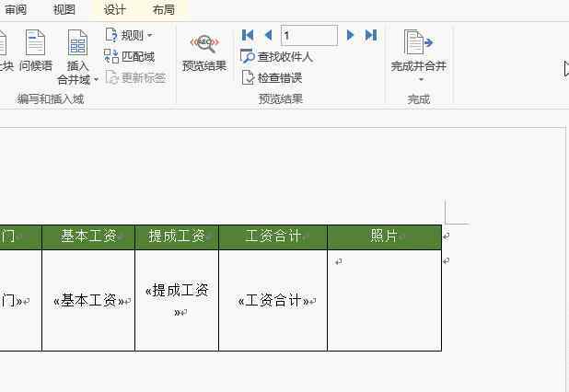Click the empty cell under 照片
This screenshot has width=569, height=392.
[x=384, y=300]
